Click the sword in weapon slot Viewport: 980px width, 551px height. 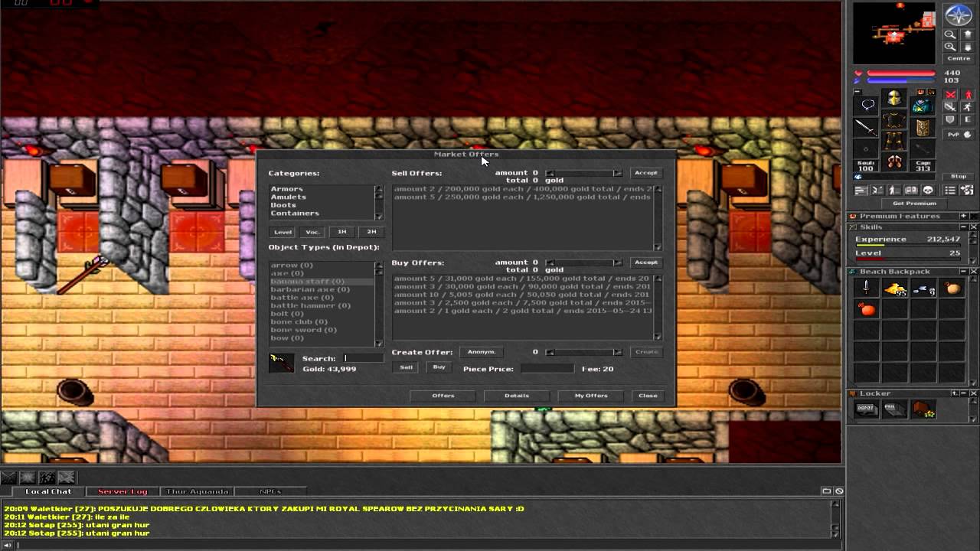[x=866, y=126]
